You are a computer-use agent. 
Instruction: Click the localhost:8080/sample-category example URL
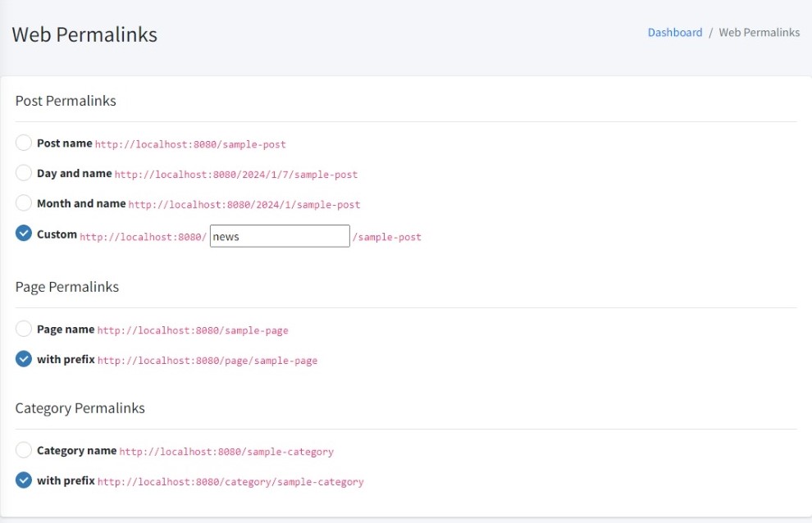tap(226, 452)
